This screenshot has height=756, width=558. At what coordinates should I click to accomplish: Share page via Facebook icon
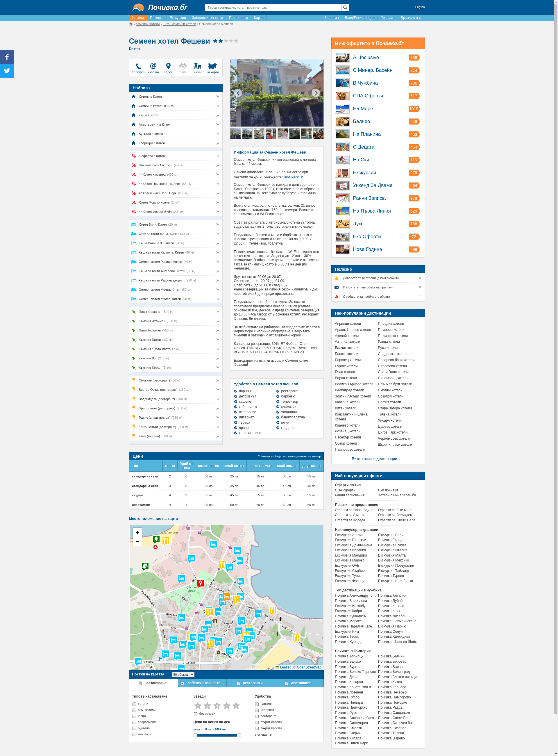point(7,57)
